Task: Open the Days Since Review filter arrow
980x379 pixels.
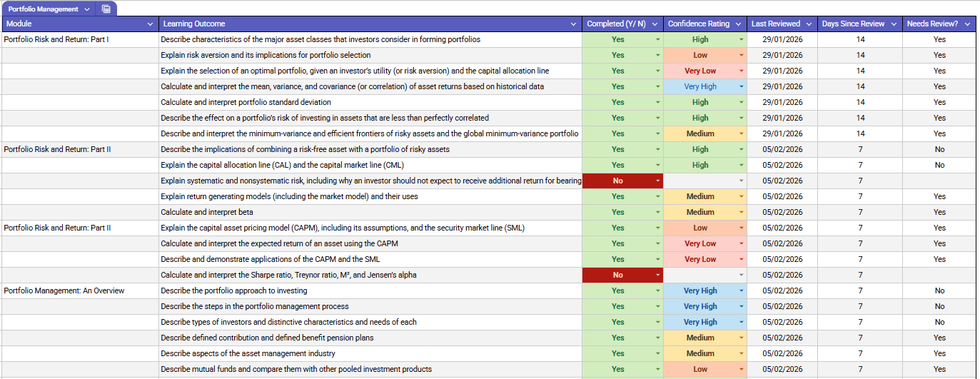Action: point(894,24)
